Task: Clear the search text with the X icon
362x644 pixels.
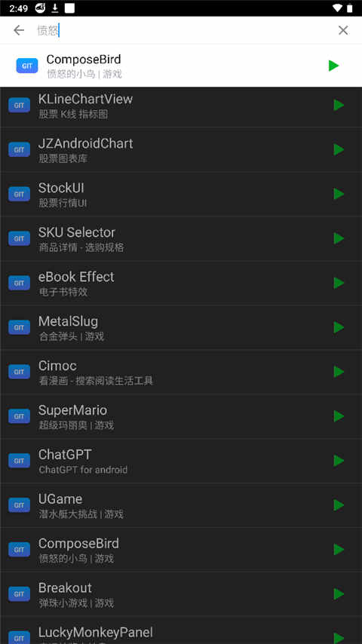Action: coord(343,30)
